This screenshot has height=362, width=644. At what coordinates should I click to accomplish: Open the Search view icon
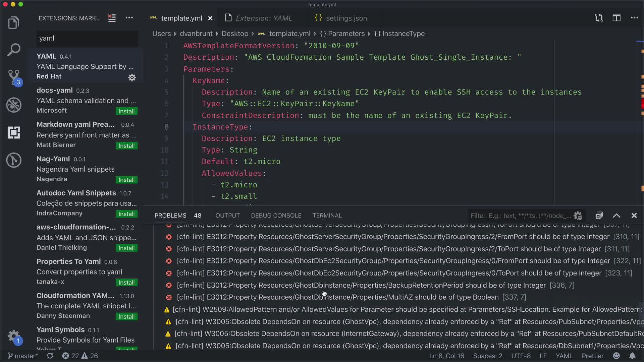pos(13,50)
